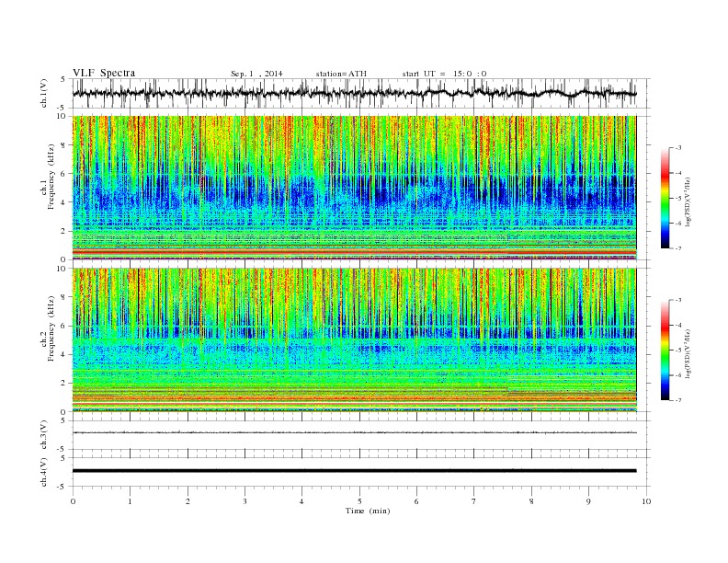728x563 pixels.
Task: Click the "8" tick on the time axis
Action: click(531, 501)
